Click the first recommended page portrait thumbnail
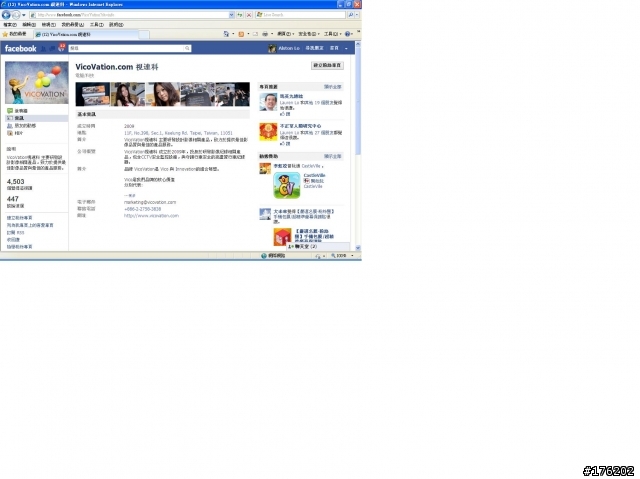This screenshot has width=640, height=479. [268, 102]
